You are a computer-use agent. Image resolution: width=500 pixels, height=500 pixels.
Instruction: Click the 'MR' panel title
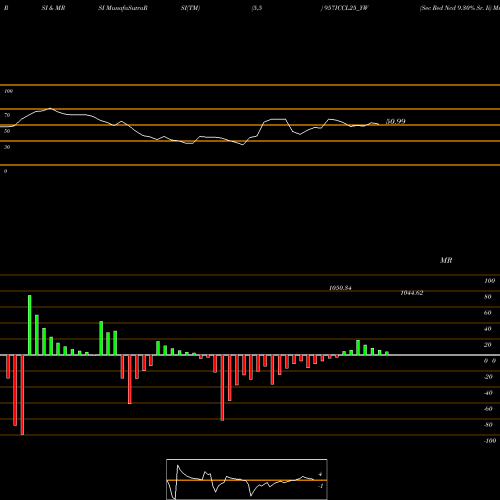pyautogui.click(x=446, y=260)
